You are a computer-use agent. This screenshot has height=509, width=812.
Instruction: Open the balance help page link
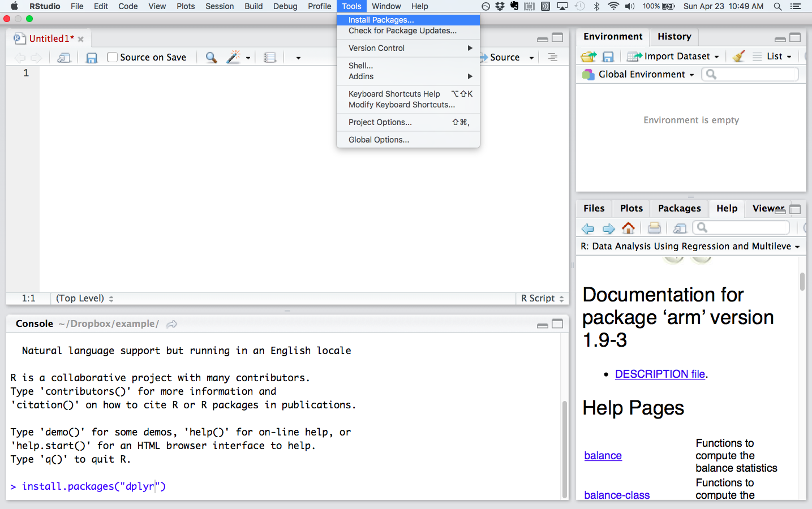603,456
